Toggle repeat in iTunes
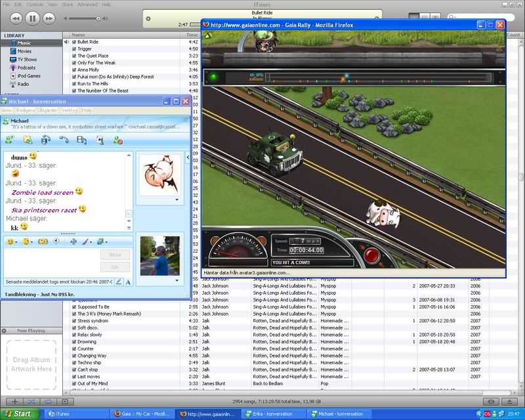525x420 pixels. [48, 401]
